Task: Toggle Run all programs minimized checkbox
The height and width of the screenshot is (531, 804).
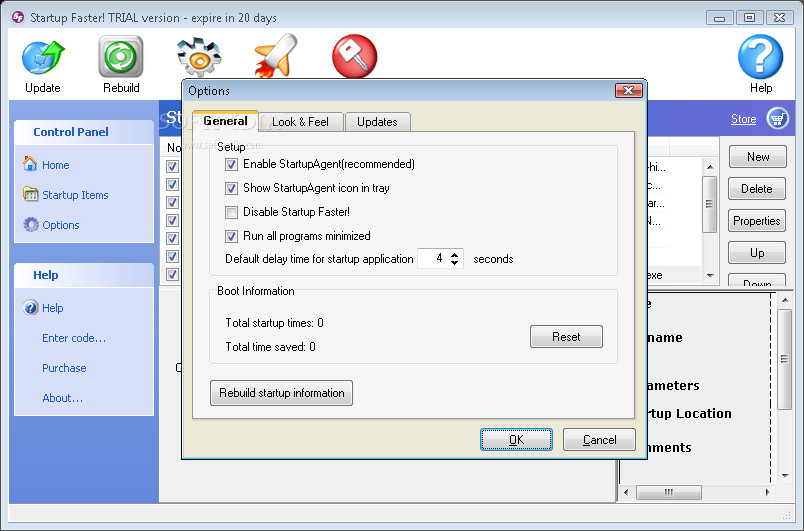Action: tap(231, 236)
